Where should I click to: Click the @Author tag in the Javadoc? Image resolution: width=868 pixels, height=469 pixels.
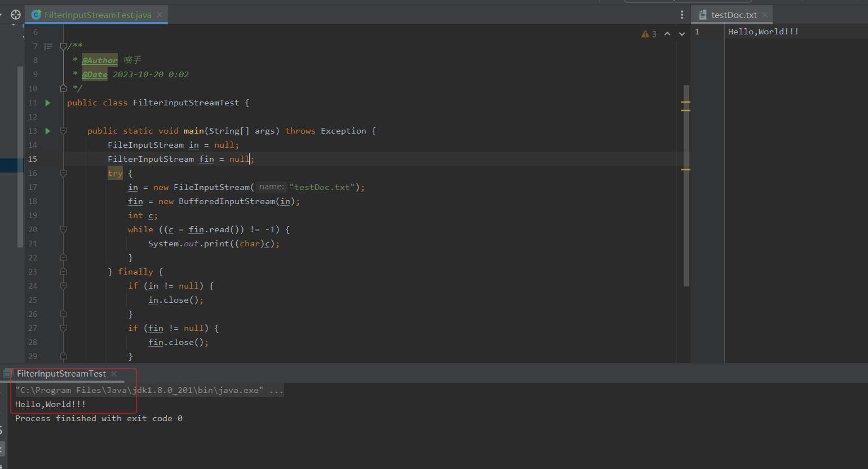click(x=100, y=60)
